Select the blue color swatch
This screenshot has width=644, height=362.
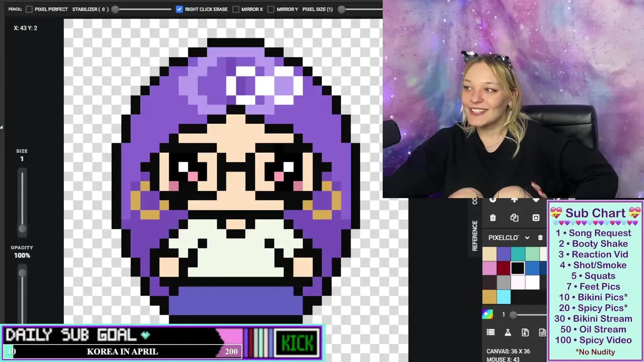point(532,268)
